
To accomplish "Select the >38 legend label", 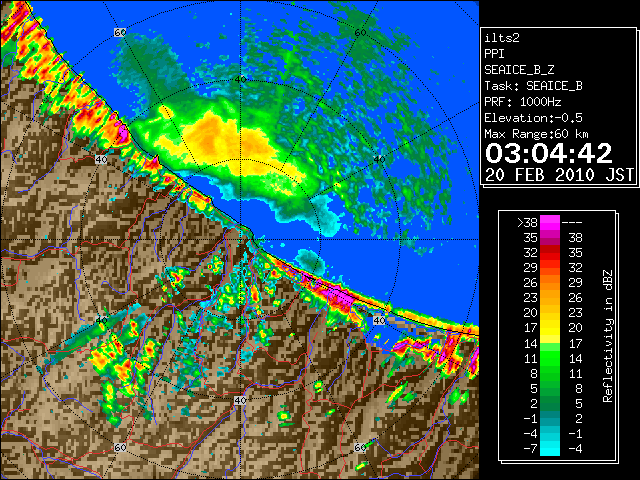I will click(x=527, y=223).
